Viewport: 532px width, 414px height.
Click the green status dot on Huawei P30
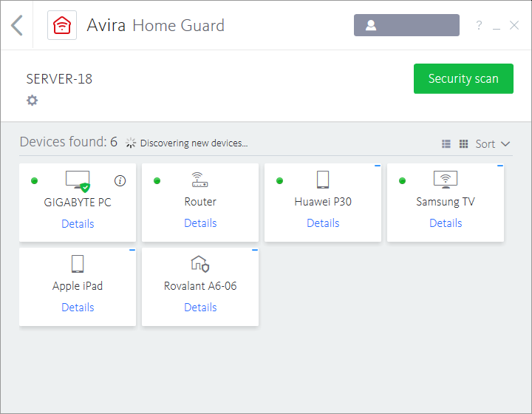click(x=279, y=181)
